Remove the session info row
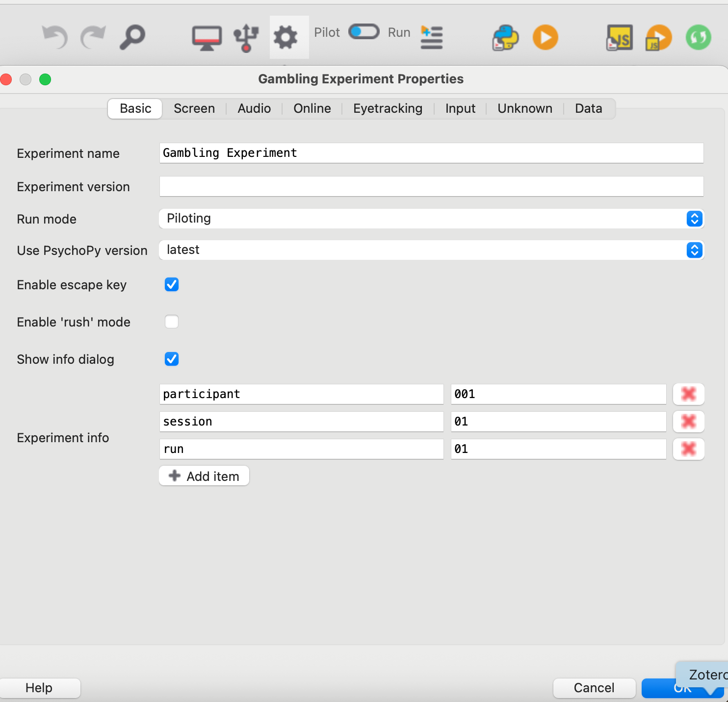This screenshot has height=702, width=728. [x=689, y=422]
